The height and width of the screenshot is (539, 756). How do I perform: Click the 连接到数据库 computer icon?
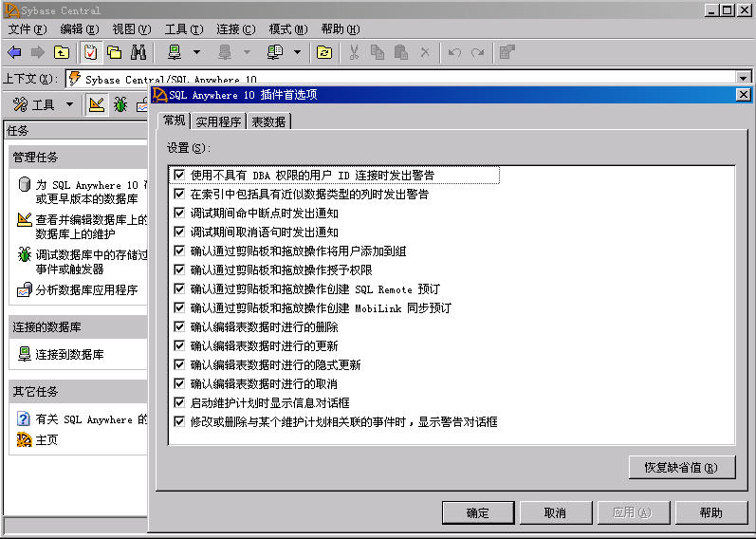[24, 354]
